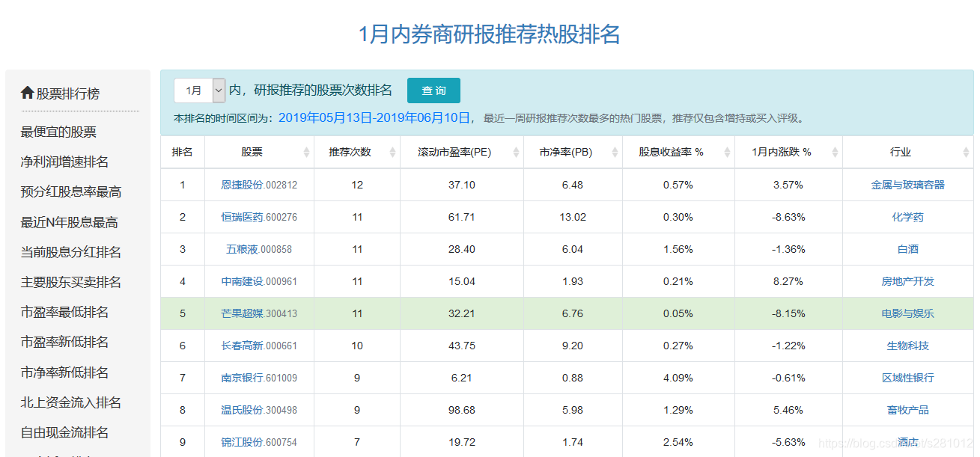Click the 排名 column header

(182, 152)
